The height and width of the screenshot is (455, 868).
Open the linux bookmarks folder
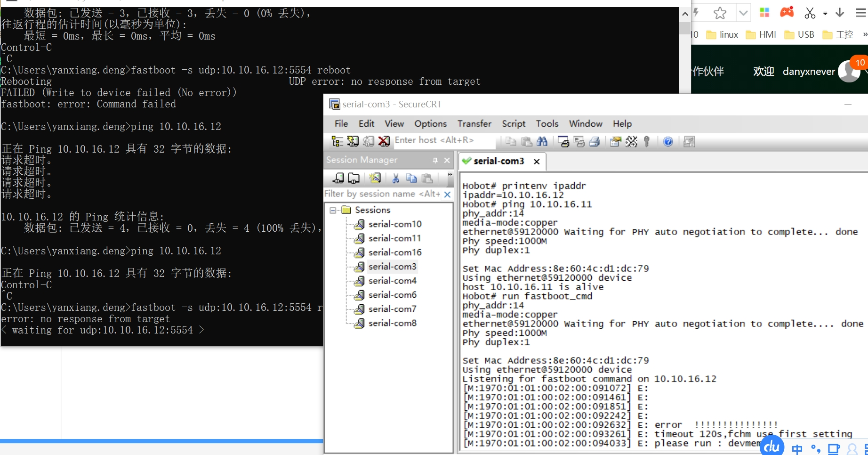click(x=723, y=34)
